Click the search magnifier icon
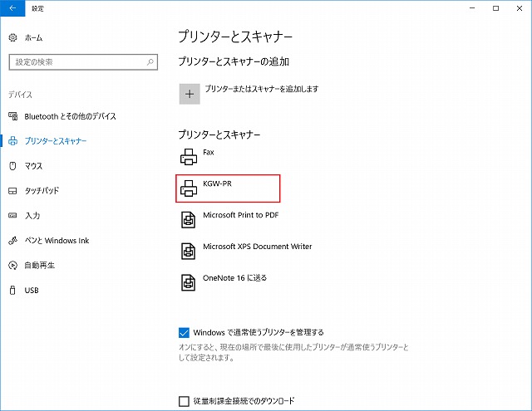 click(150, 62)
